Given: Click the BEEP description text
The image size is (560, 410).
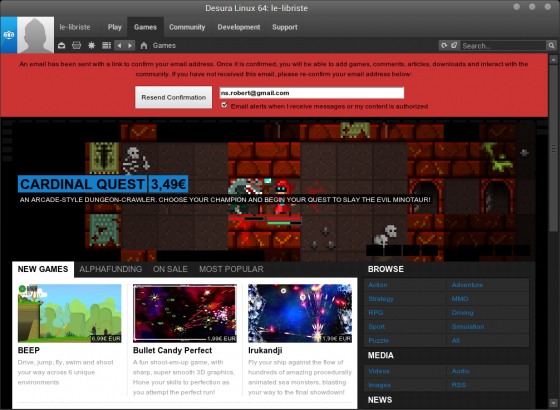Looking at the screenshot, I should [66, 372].
